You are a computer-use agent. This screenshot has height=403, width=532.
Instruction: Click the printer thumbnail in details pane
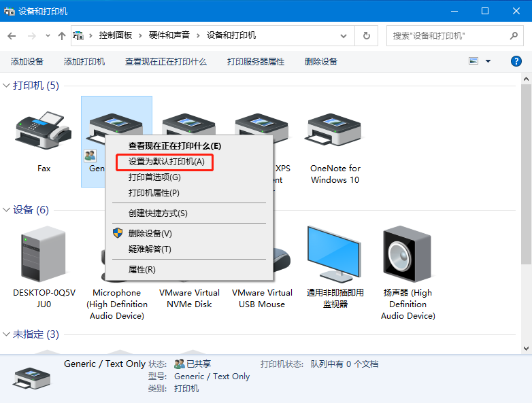[31, 379]
